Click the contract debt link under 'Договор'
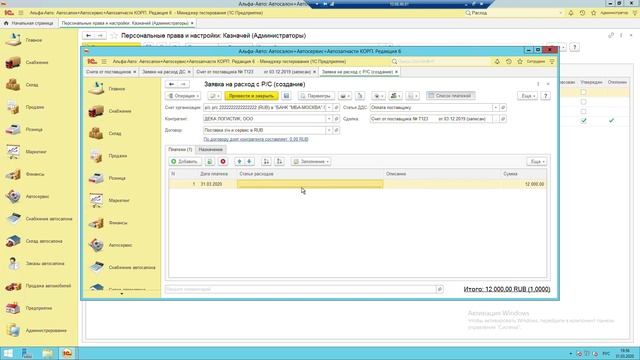Viewport: 640px width, 360px height. (256, 139)
